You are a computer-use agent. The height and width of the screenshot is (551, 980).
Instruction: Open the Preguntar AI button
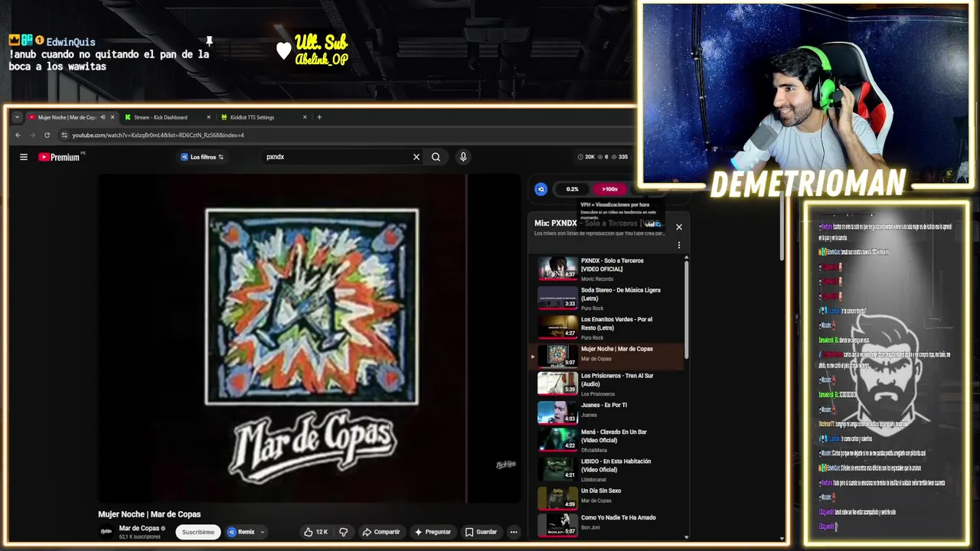pos(433,532)
